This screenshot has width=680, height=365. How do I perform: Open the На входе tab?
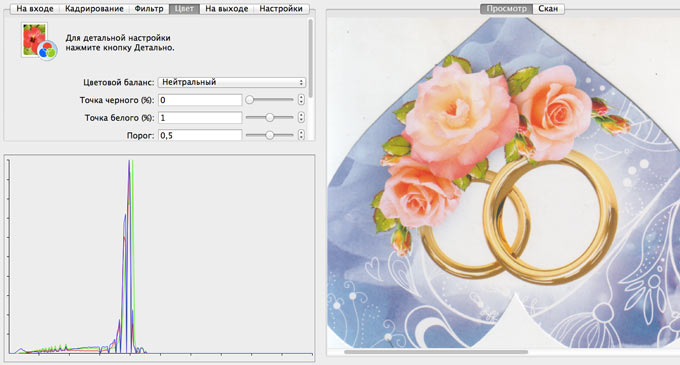tap(35, 9)
